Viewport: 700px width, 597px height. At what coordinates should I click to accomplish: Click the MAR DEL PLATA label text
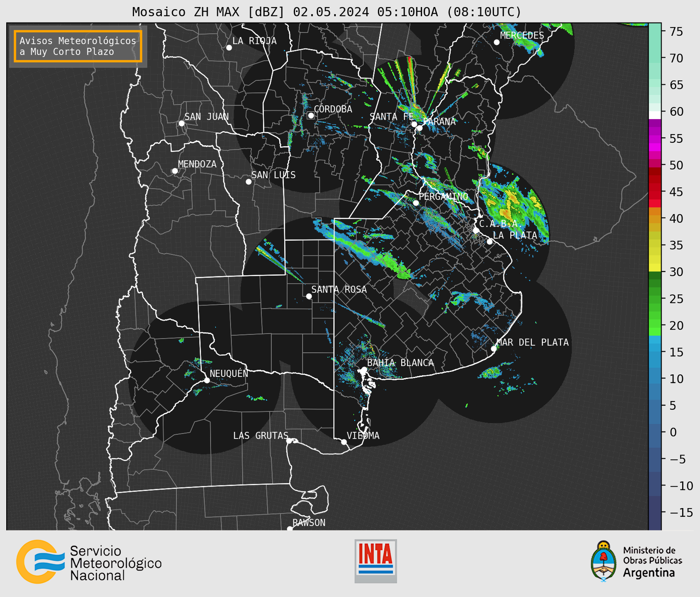[x=532, y=343]
